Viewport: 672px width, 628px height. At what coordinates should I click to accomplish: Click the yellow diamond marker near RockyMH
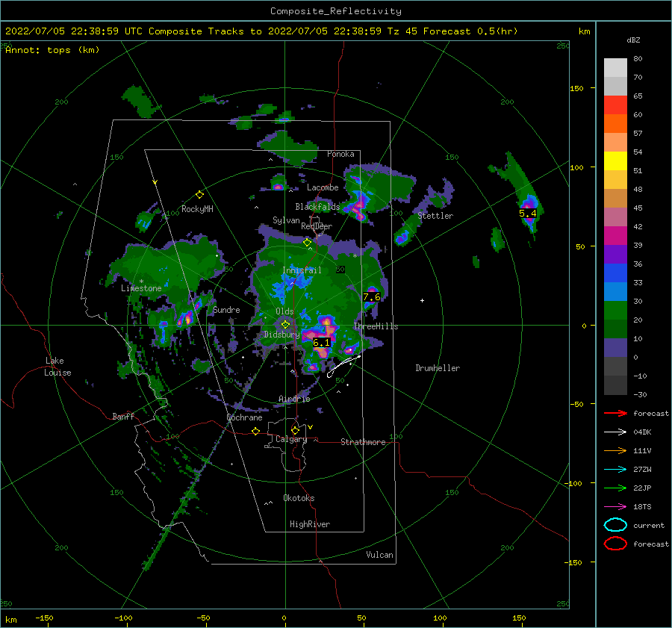[x=199, y=195]
